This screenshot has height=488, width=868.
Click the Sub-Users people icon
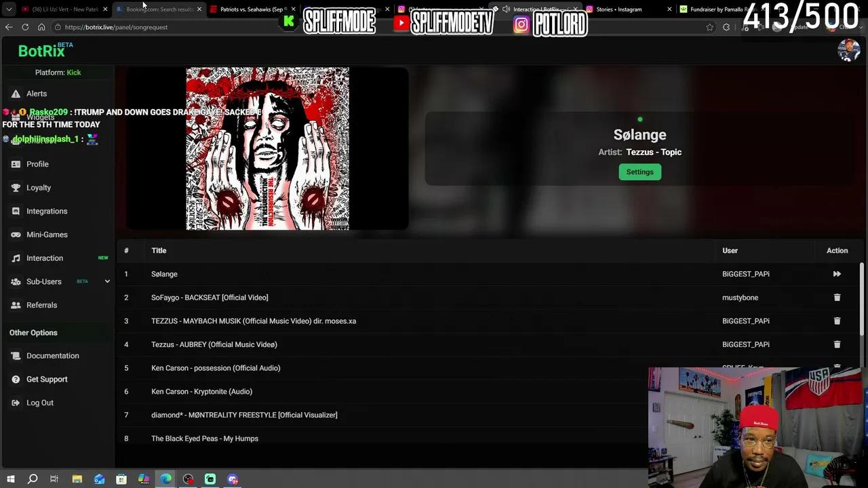pos(16,281)
